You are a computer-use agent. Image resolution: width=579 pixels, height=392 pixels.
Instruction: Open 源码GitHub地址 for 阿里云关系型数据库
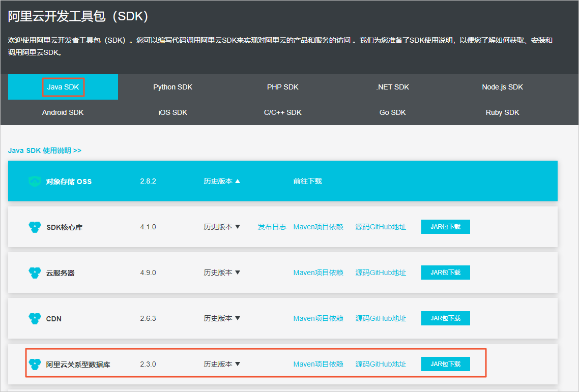pos(381,365)
